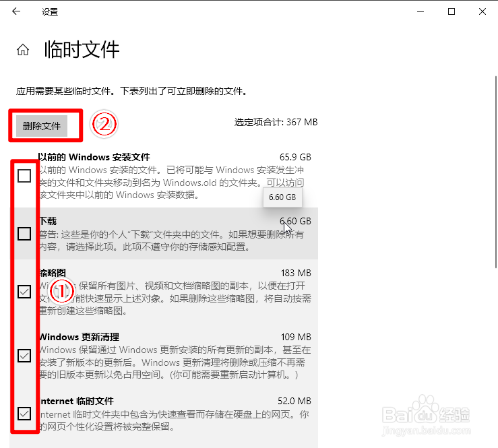The width and height of the screenshot is (498, 448).
Task: Click the 设置 window title text
Action: click(x=50, y=12)
